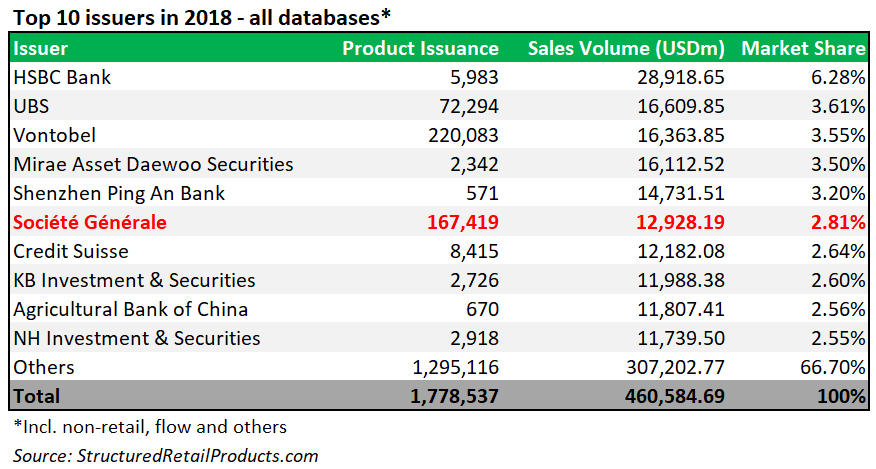This screenshot has width=876, height=469.
Task: Click Others sales volume 307,202.77
Action: click(675, 368)
